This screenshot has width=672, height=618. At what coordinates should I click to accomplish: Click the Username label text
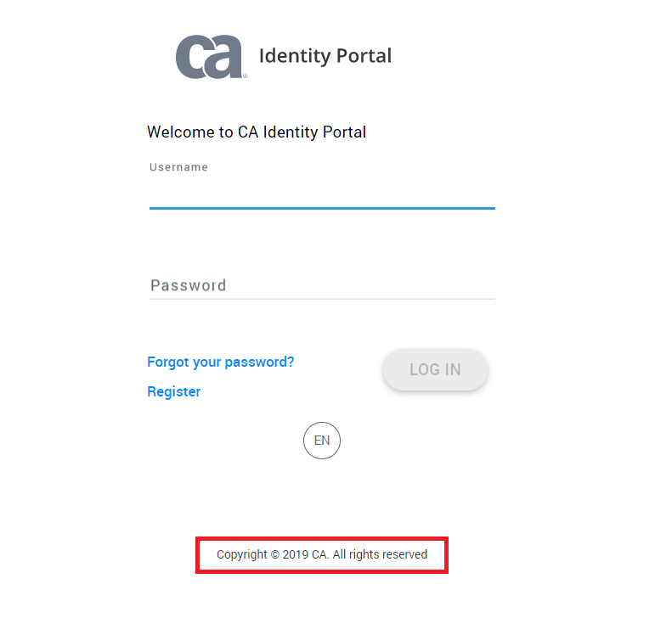[x=178, y=167]
